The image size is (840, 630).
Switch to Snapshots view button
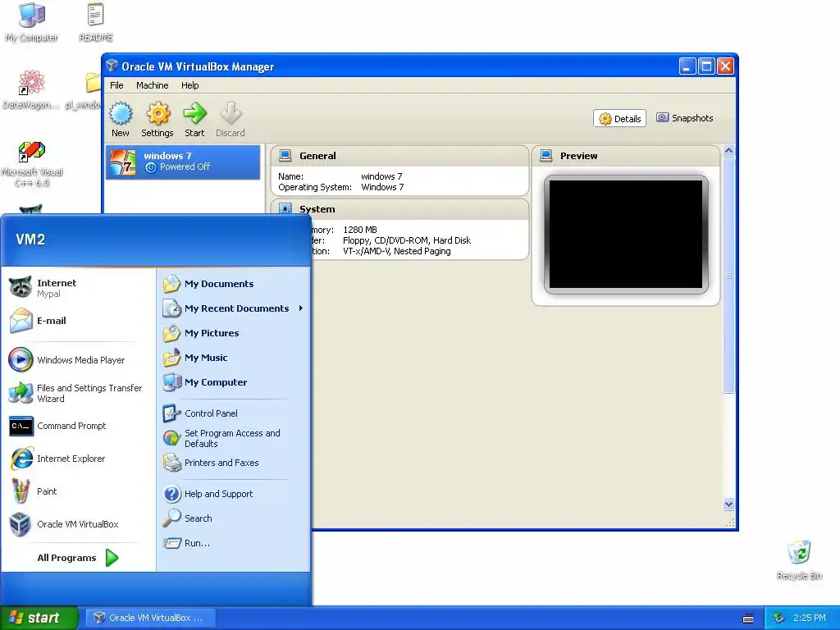pos(685,118)
